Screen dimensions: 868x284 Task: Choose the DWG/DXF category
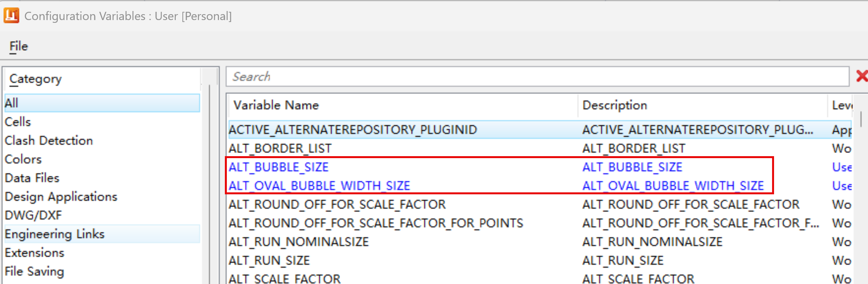33,216
